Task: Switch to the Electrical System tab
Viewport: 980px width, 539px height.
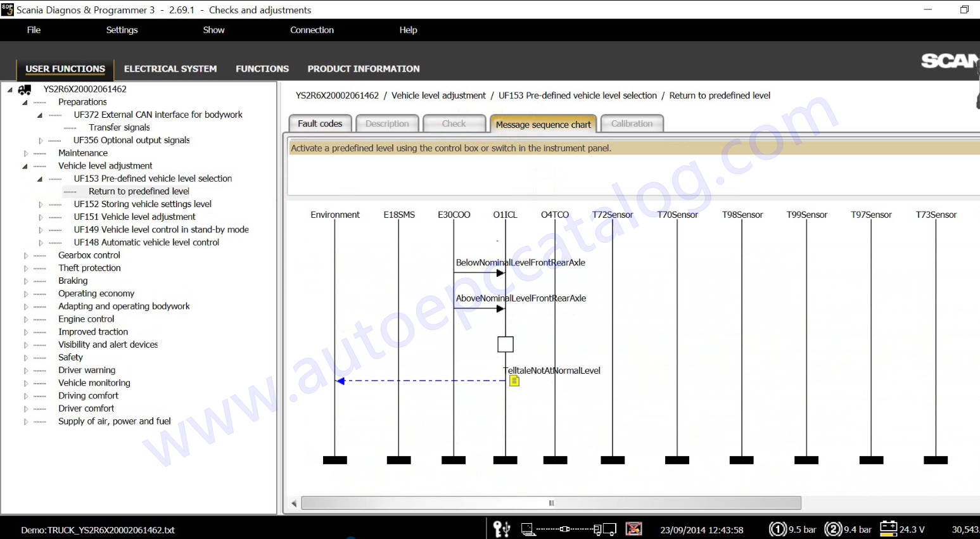Action: pos(170,68)
